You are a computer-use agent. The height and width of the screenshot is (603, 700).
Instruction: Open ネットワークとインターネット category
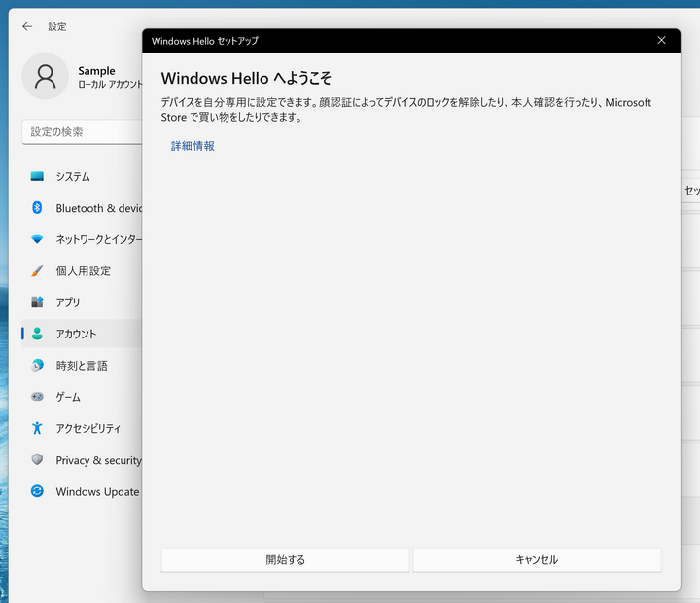(x=82, y=239)
